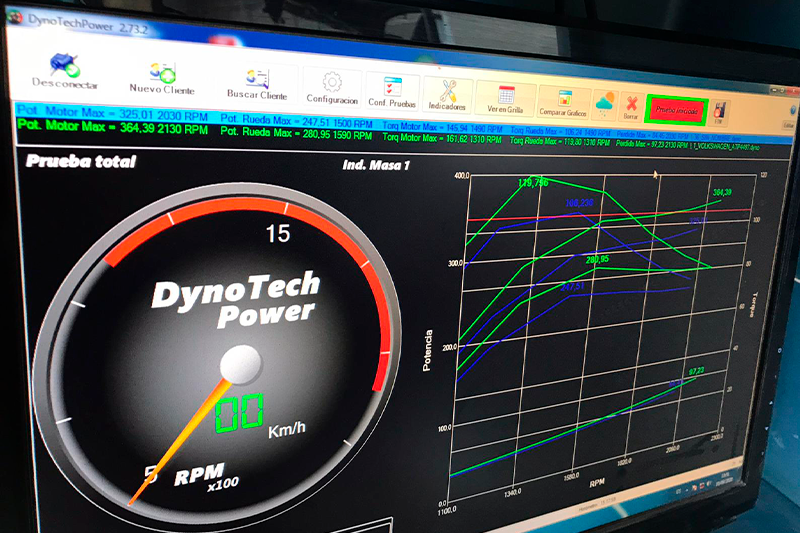Click the 280,95 data label on graph
The height and width of the screenshot is (533, 800).
click(x=597, y=260)
